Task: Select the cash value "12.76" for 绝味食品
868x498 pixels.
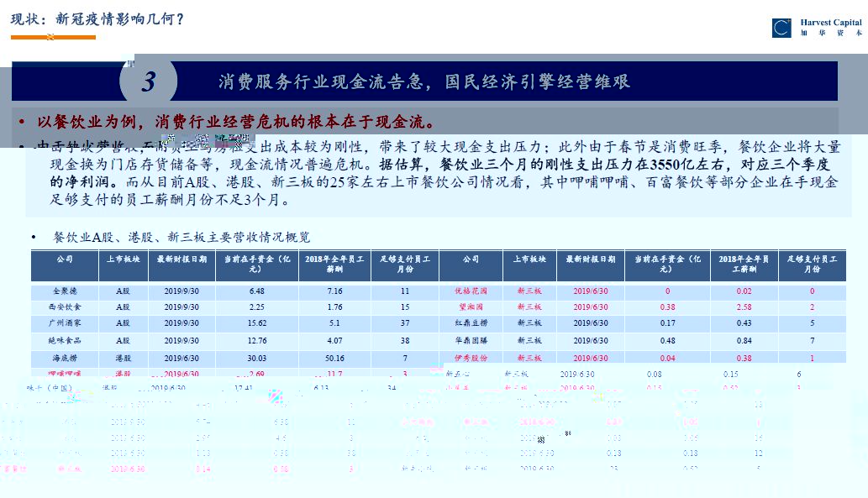Action: 257,341
